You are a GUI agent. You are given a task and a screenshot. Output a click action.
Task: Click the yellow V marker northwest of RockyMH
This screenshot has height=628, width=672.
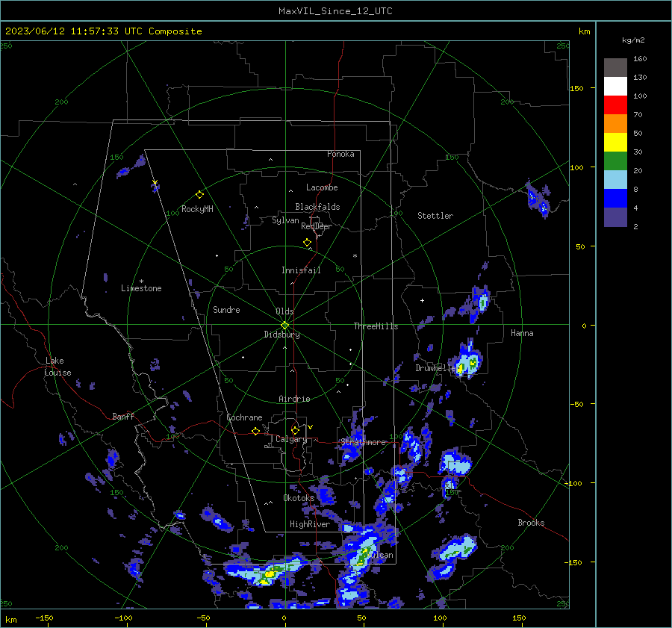(x=155, y=182)
